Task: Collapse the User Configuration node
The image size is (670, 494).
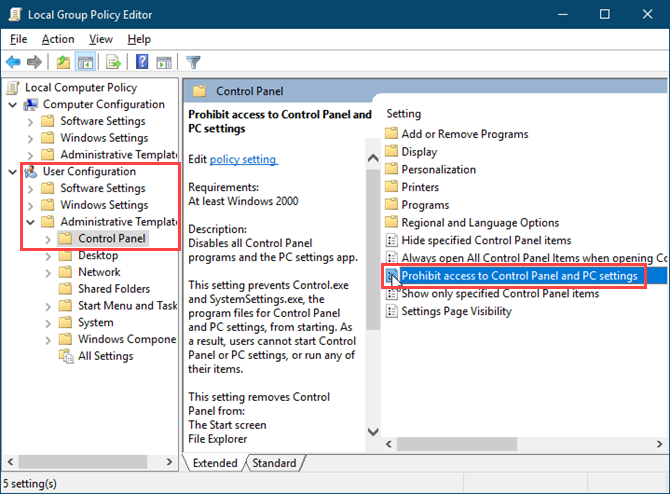Action: pos(13,172)
